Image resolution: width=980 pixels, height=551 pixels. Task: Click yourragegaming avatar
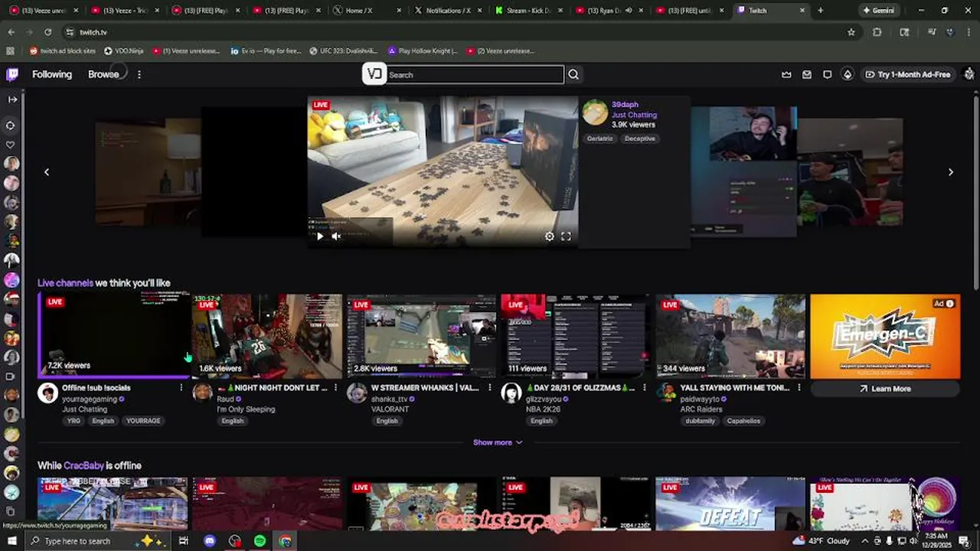tap(48, 393)
